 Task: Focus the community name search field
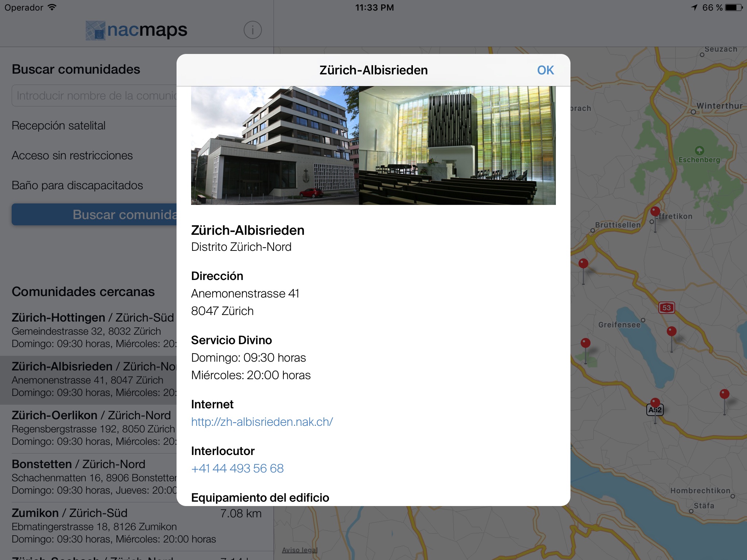pyautogui.click(x=94, y=96)
